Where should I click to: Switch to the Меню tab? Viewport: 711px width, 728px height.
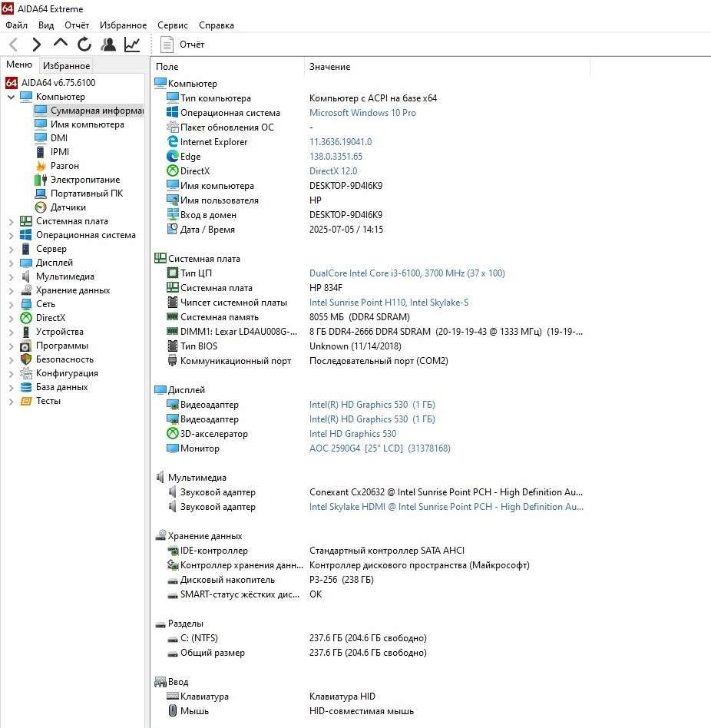[x=19, y=65]
